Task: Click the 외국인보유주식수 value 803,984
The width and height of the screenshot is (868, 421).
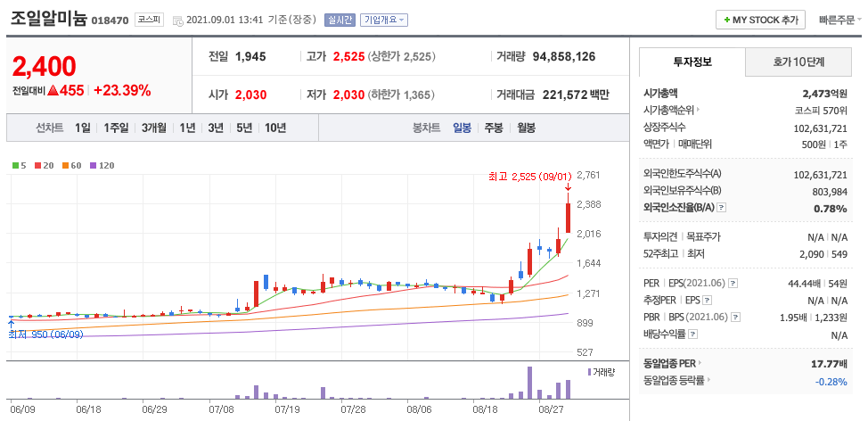Action: click(830, 191)
